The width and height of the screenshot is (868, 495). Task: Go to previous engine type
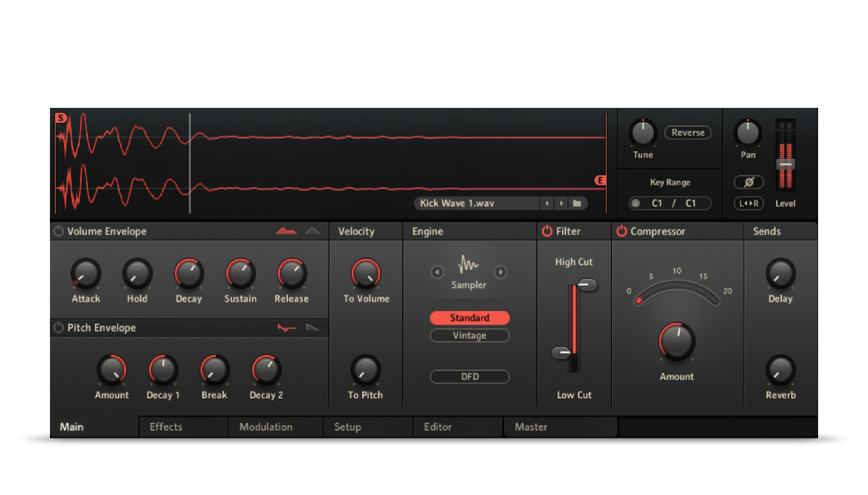coord(437,272)
